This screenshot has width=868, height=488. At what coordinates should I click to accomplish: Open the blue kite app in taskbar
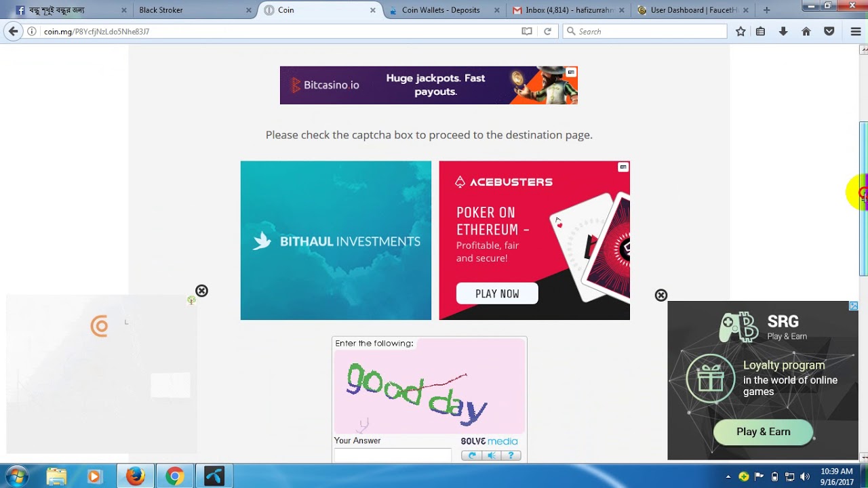(214, 476)
